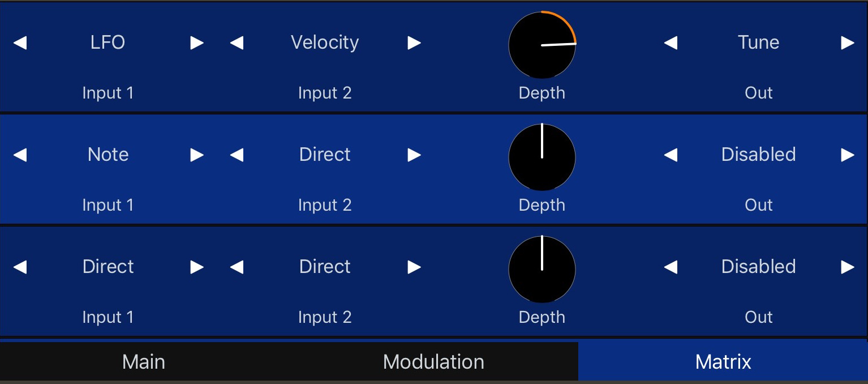Click the right arrow next to Velocity
This screenshot has height=384, width=868.
click(x=413, y=42)
